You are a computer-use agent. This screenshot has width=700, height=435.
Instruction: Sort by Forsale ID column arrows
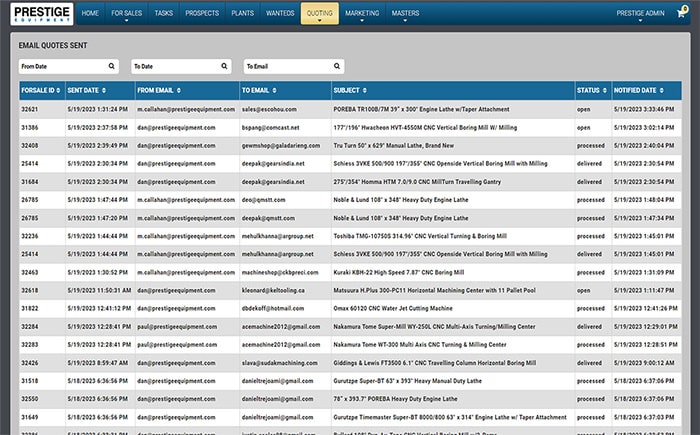point(58,91)
